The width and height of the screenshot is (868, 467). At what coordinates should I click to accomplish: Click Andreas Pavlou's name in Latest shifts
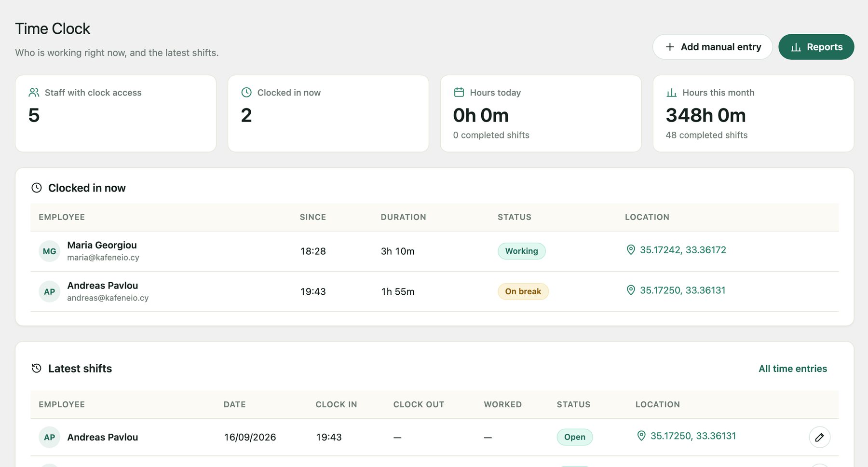pos(102,438)
